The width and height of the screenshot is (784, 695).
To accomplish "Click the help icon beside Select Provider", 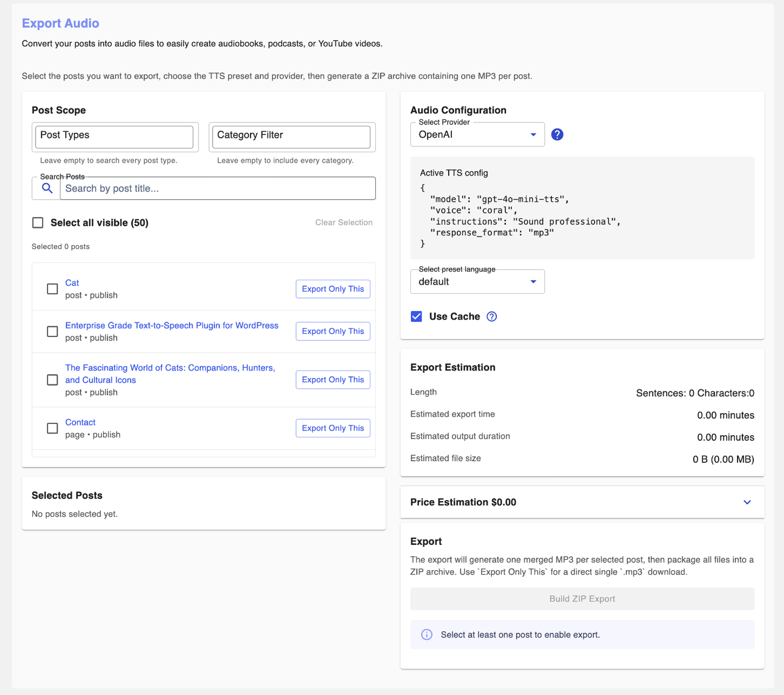I will pyautogui.click(x=557, y=134).
